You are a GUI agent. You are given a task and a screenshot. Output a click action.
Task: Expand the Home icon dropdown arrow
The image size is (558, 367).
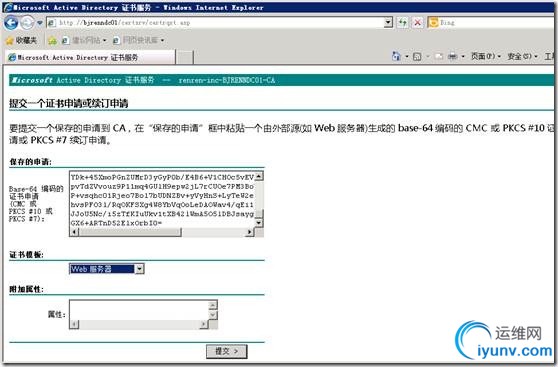406,56
